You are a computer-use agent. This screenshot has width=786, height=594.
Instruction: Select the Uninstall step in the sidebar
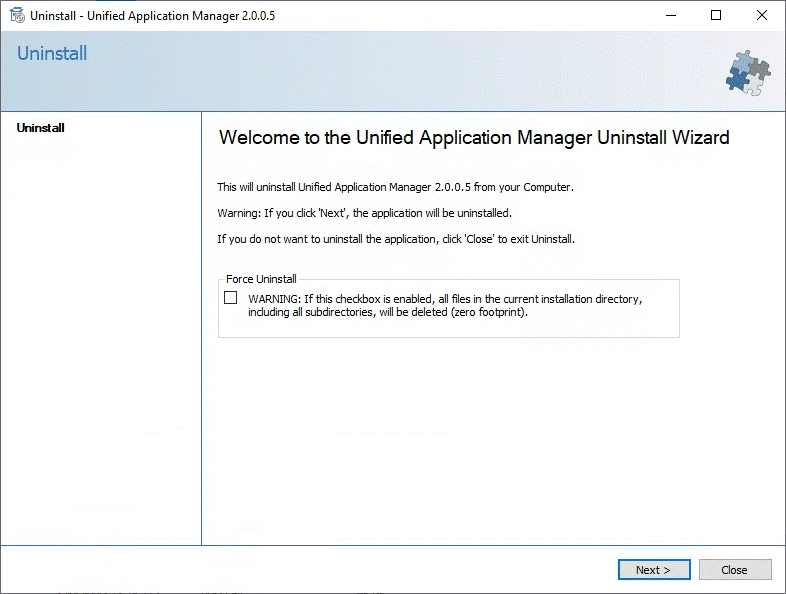point(41,128)
